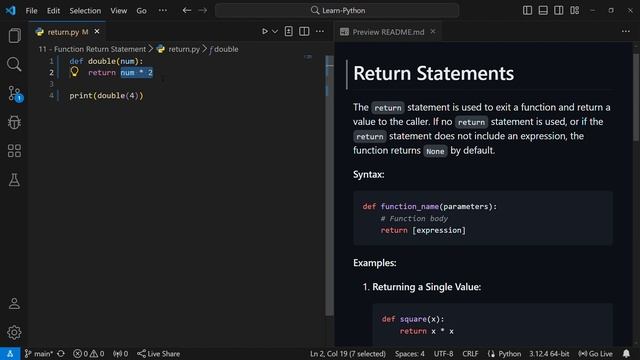The height and width of the screenshot is (360, 640).
Task: Click 'Returning a Single Value:' list item
Action: 427,287
